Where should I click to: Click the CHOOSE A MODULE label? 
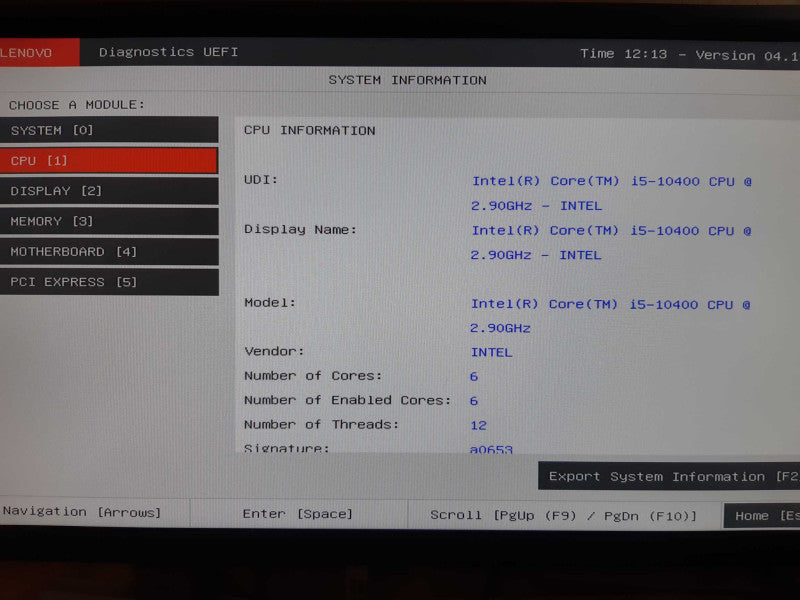tap(77, 105)
